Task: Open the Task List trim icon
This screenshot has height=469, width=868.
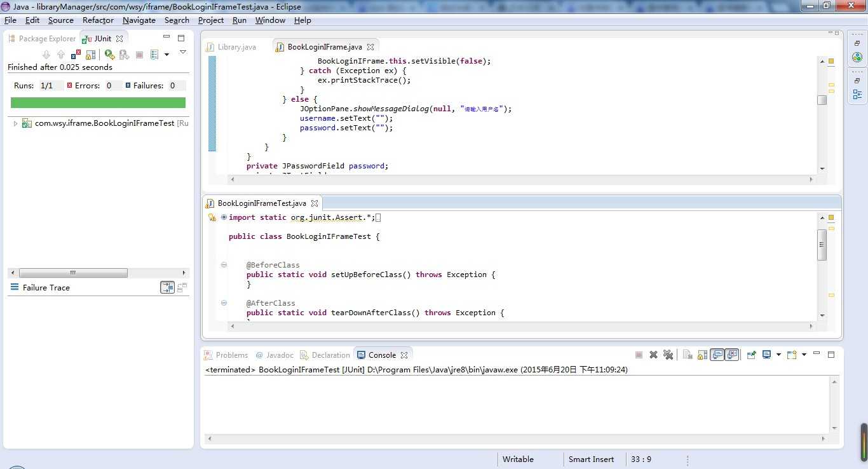Action: pos(857,57)
